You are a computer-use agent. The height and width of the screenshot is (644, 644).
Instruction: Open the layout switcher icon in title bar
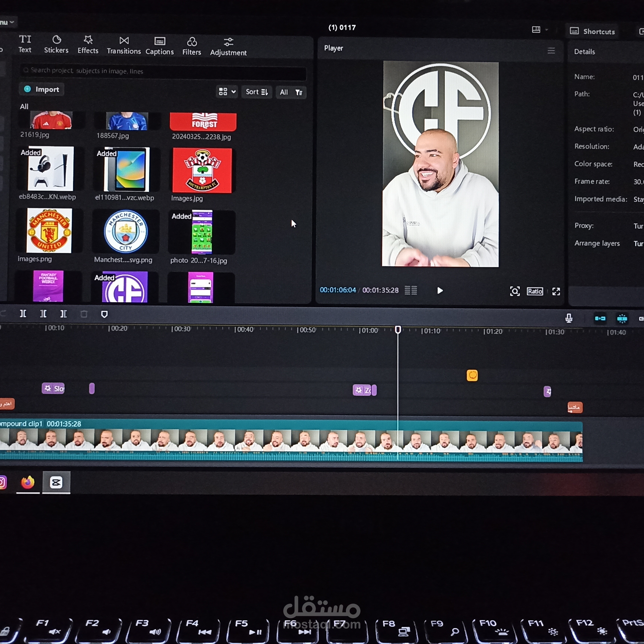(536, 30)
